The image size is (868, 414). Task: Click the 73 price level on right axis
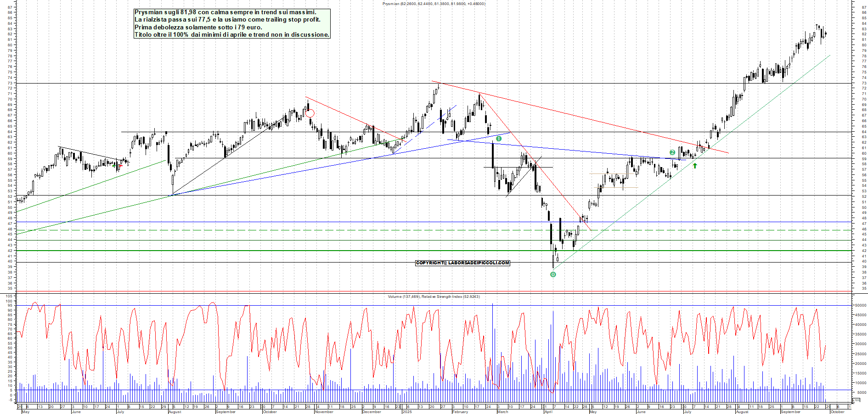pyautogui.click(x=864, y=83)
